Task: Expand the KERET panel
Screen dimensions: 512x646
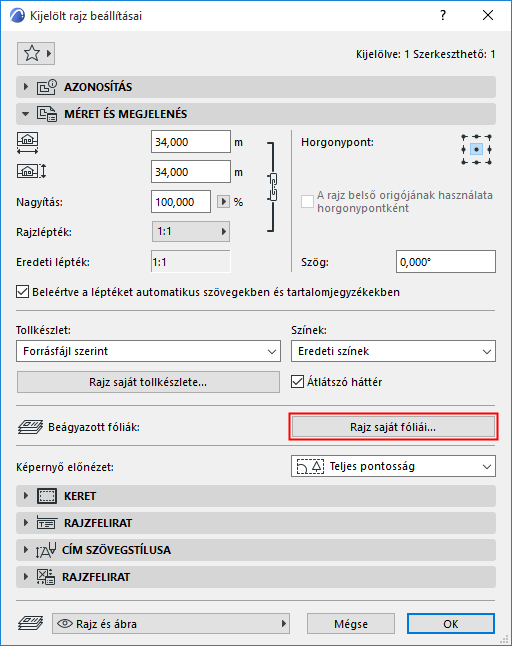Action: tap(256, 496)
